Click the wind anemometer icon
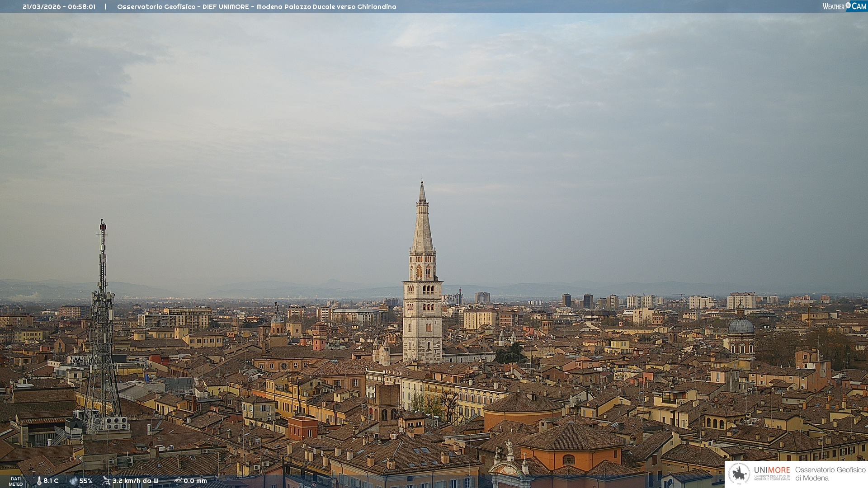Viewport: 868px width, 488px height. point(106,481)
